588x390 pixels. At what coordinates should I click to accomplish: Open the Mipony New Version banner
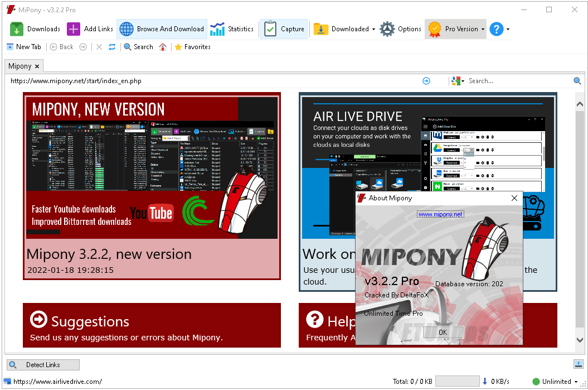152,167
